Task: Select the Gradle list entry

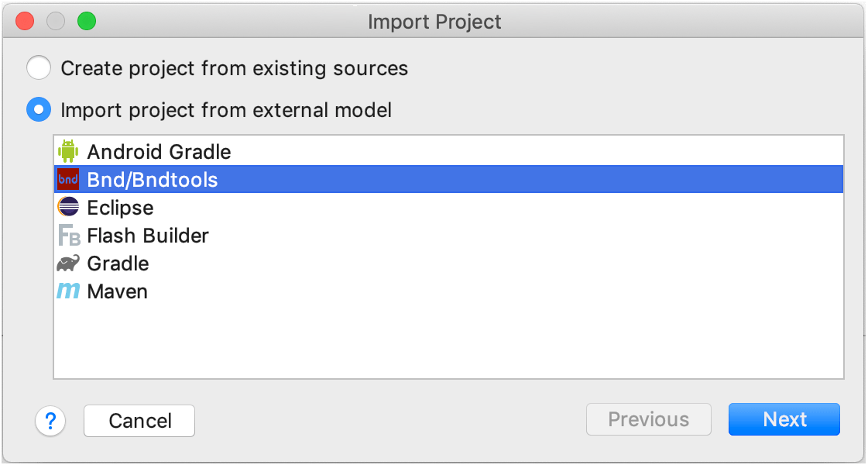Action: tap(448, 263)
